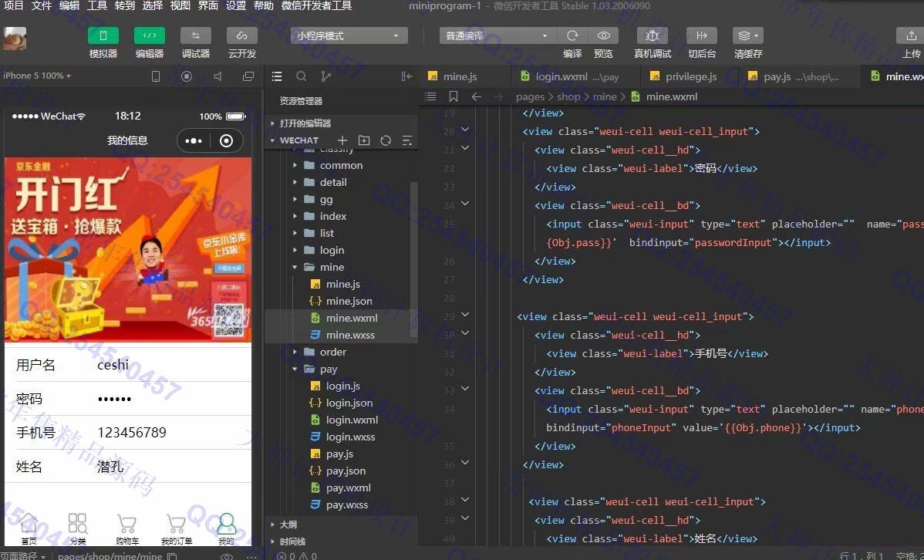The width and height of the screenshot is (924, 560).
Task: Click the simulator record icon
Action: click(187, 76)
